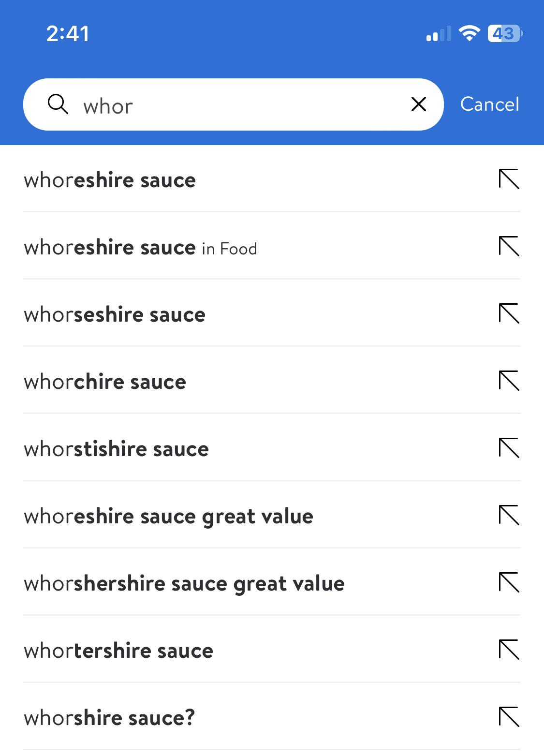Viewport: 544px width, 756px height.
Task: Cancel the search
Action: coord(489,104)
